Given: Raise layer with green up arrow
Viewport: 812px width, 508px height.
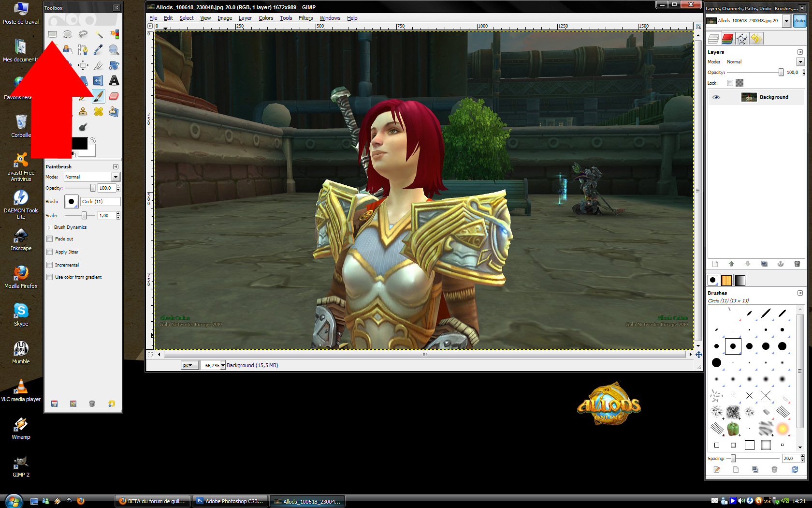Looking at the screenshot, I should tap(731, 264).
